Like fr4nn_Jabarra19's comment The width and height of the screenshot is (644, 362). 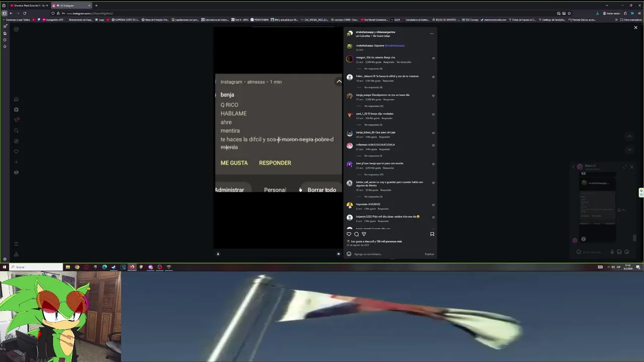coord(433,77)
